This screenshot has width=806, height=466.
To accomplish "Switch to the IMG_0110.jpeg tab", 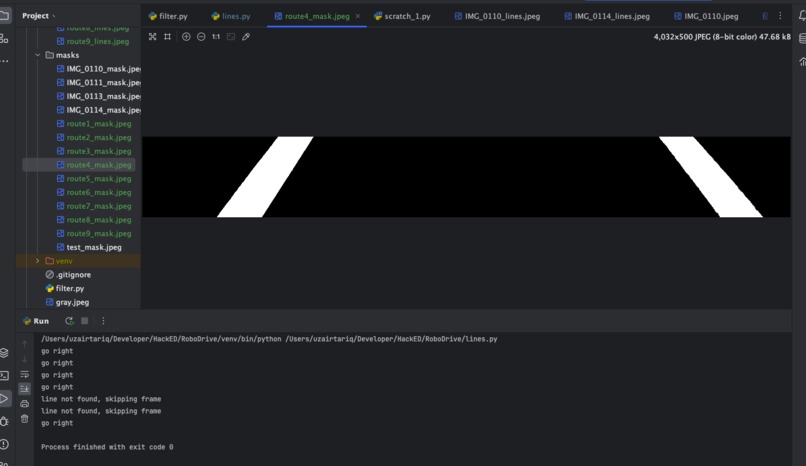I will tap(706, 16).
